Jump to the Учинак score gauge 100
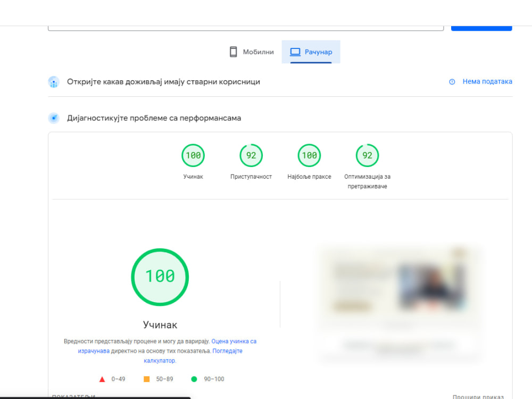Screen dimensions: 532x399 tap(193, 155)
